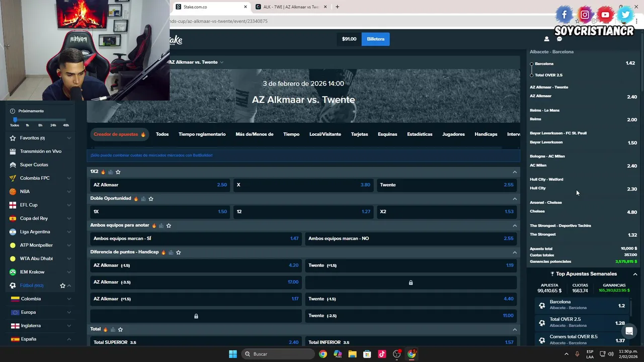Screen dimensions: 644x362
Task: Open Transmisión en Vivo in sidebar
Action: (41, 151)
